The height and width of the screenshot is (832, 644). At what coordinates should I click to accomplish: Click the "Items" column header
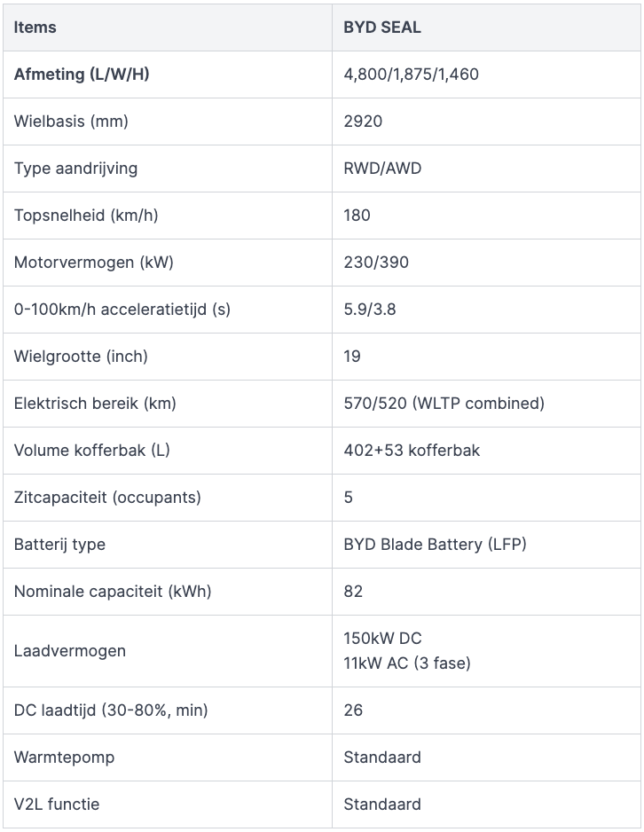[x=35, y=27]
